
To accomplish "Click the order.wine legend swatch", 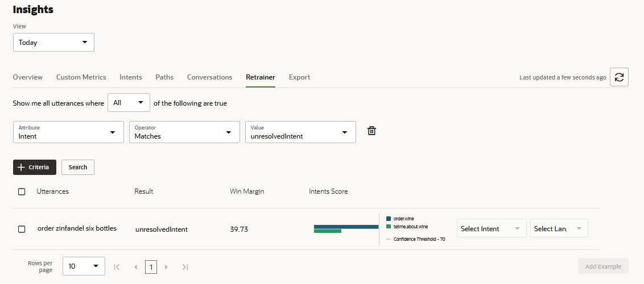I will 389,219.
